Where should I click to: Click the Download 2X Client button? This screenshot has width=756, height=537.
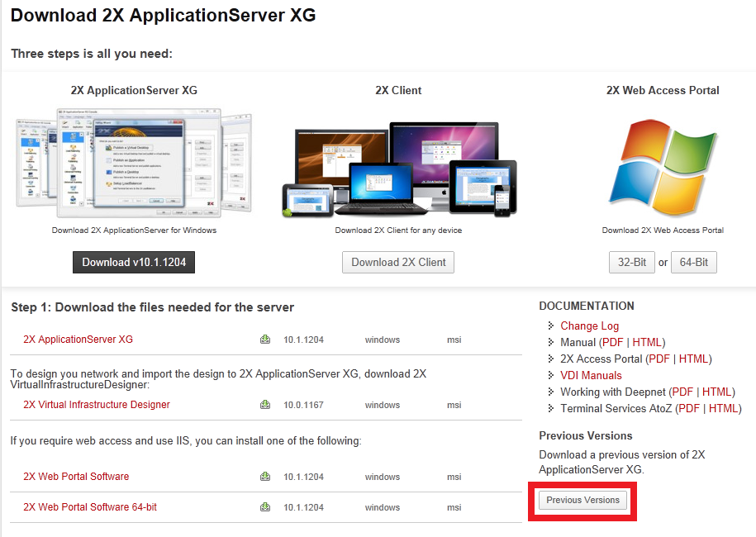click(398, 262)
